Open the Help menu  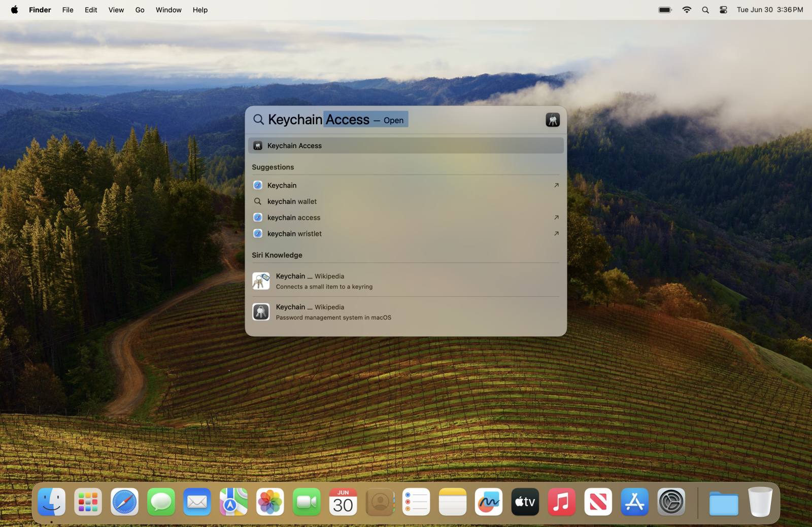(200, 10)
